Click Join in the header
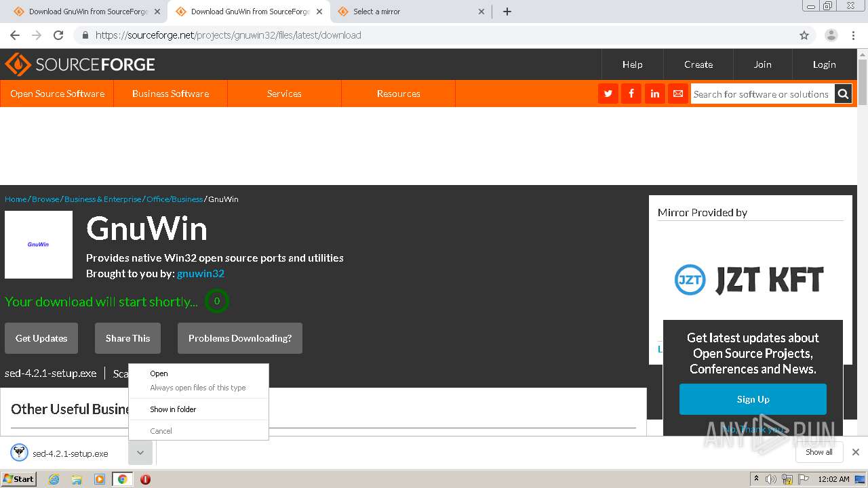This screenshot has height=488, width=868. point(762,64)
